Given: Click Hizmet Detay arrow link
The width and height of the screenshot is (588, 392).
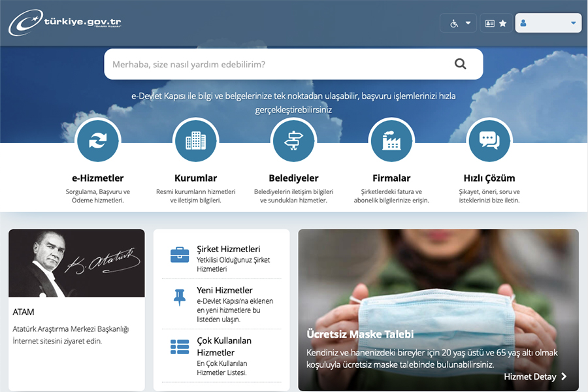Looking at the screenshot, I should coord(535,376).
